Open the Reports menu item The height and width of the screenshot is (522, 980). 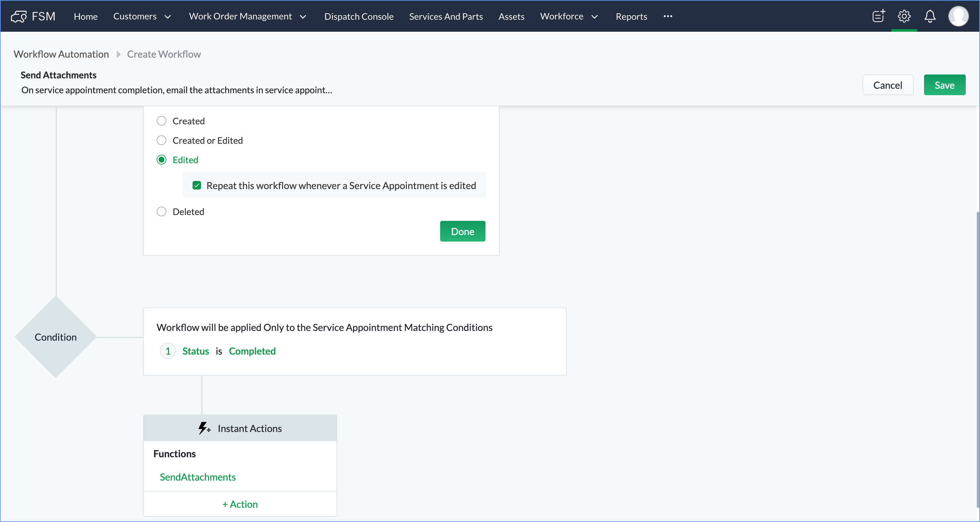point(631,17)
